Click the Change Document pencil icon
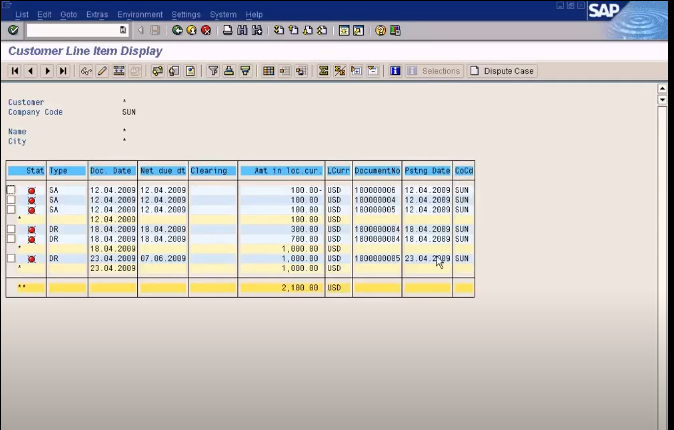 (102, 71)
